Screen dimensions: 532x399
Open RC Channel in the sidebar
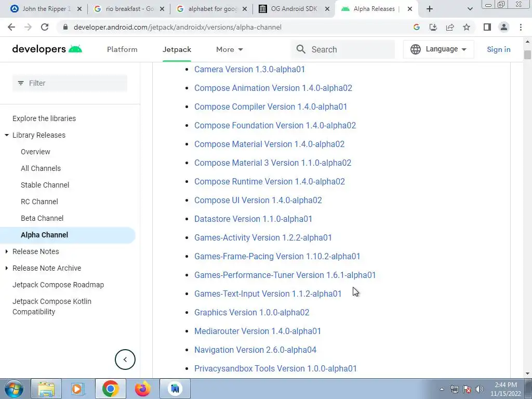tap(39, 202)
